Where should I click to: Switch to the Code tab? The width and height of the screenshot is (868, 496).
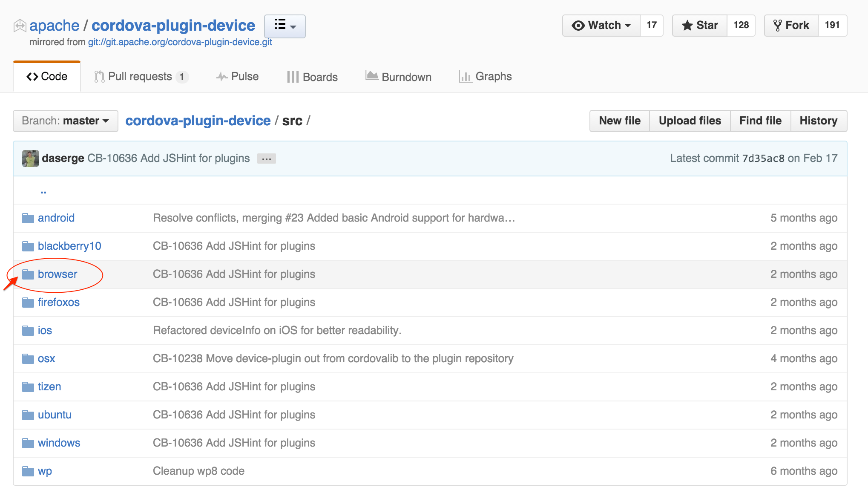(47, 77)
